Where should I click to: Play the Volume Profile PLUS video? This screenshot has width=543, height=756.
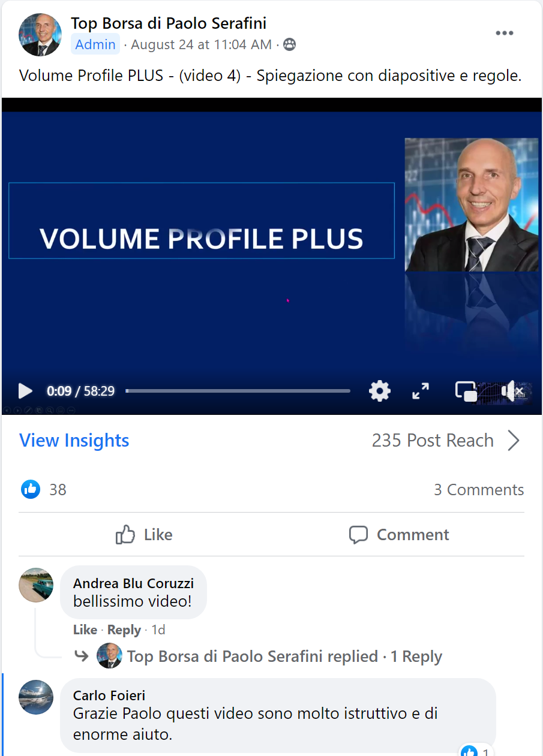pos(25,391)
